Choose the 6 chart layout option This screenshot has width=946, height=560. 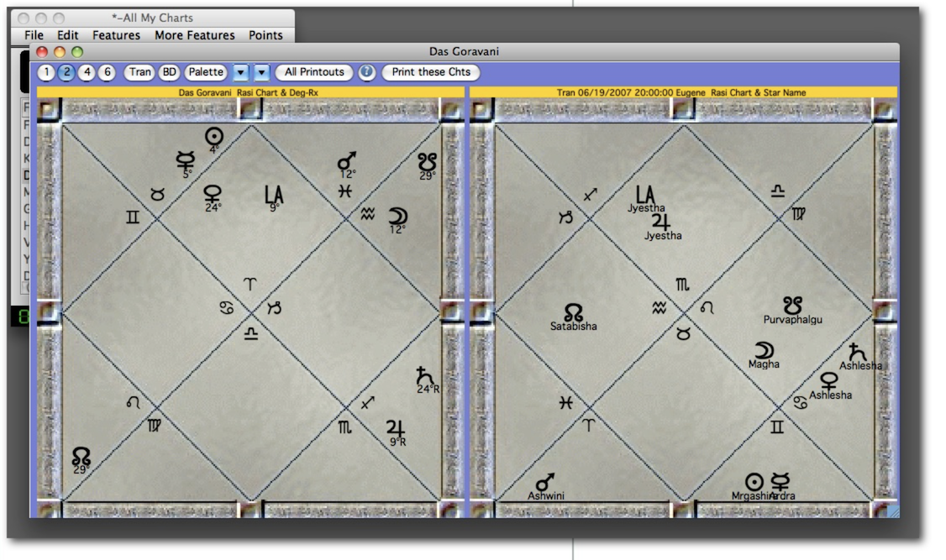[107, 72]
